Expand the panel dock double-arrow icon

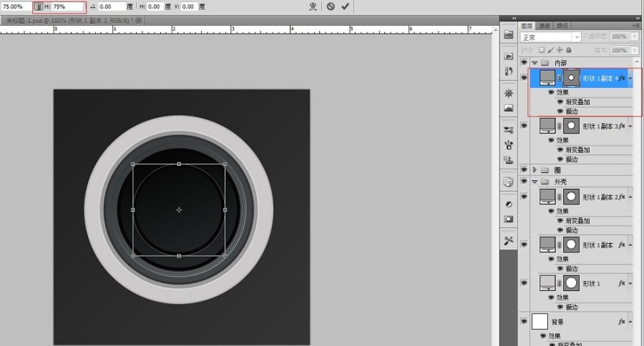[x=514, y=18]
